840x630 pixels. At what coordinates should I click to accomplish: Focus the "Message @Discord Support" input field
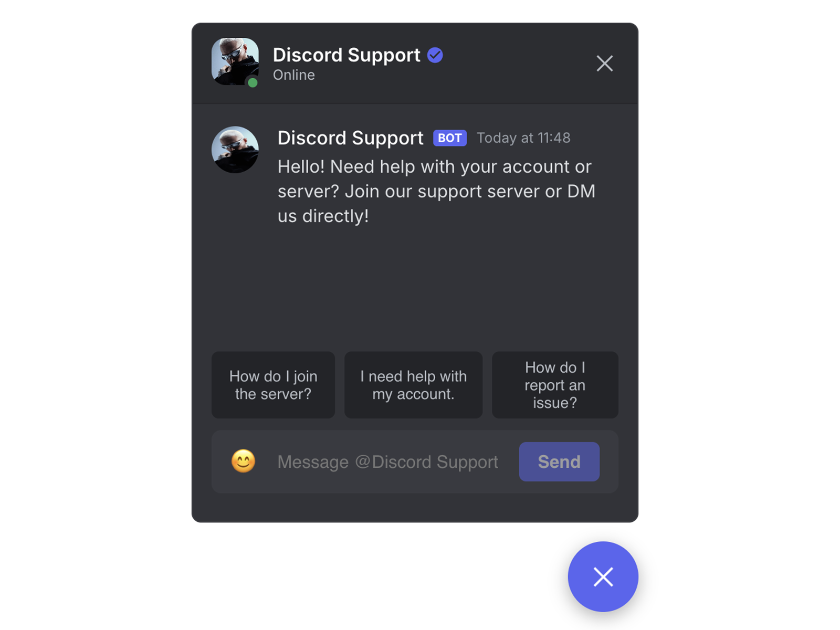pos(388,462)
